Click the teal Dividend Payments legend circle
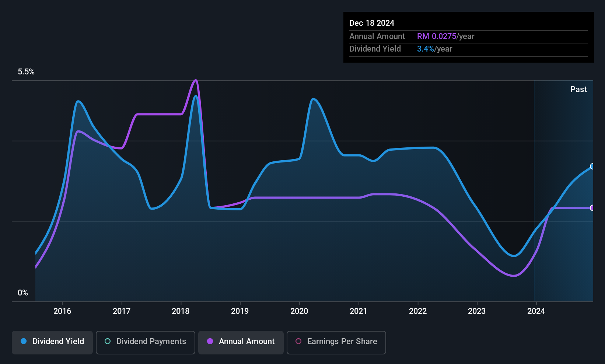 click(x=108, y=341)
